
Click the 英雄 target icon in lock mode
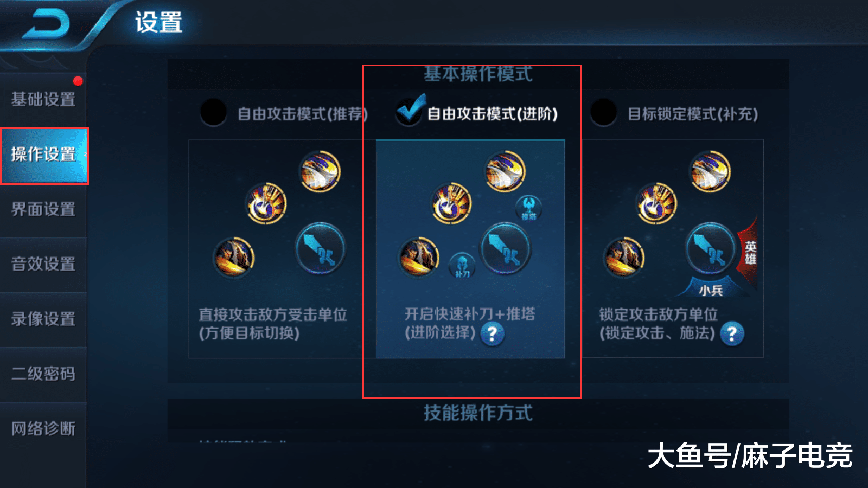coord(749,252)
